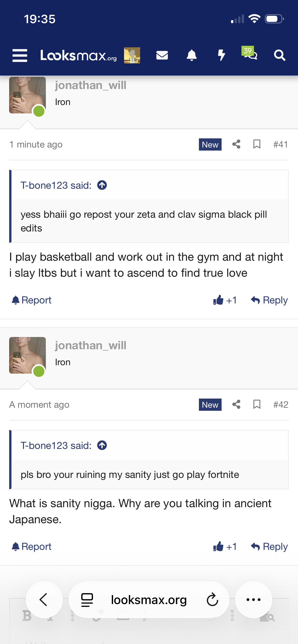Open the hamburger navigation menu

point(20,55)
